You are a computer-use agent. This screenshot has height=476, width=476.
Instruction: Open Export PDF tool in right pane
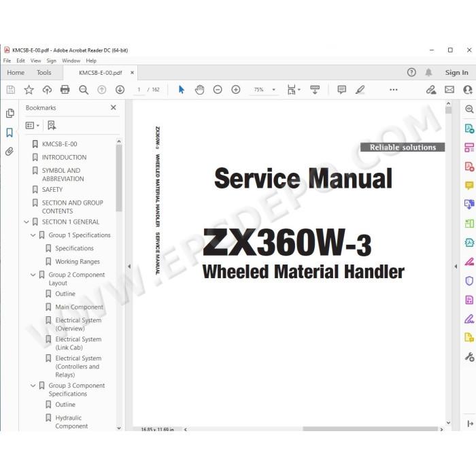coord(469,128)
